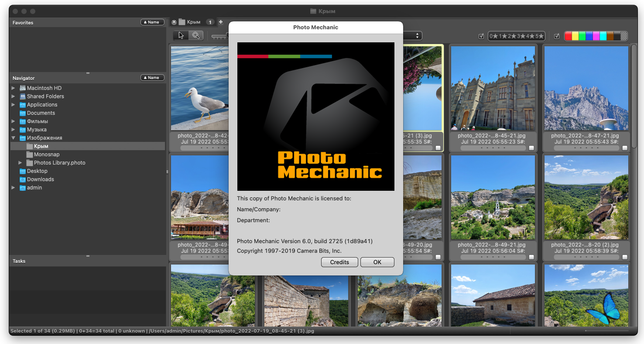
Task: Expand the Applications folder node
Action: pyautogui.click(x=14, y=105)
